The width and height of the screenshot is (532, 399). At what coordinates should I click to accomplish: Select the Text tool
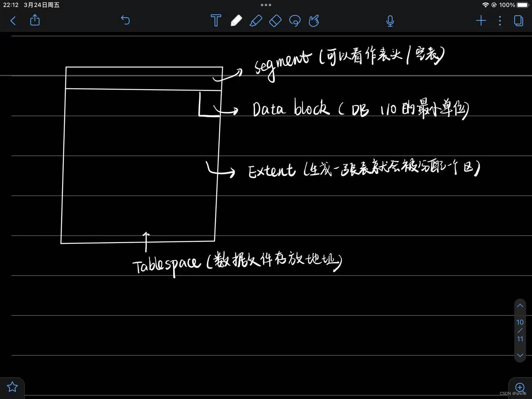point(216,20)
